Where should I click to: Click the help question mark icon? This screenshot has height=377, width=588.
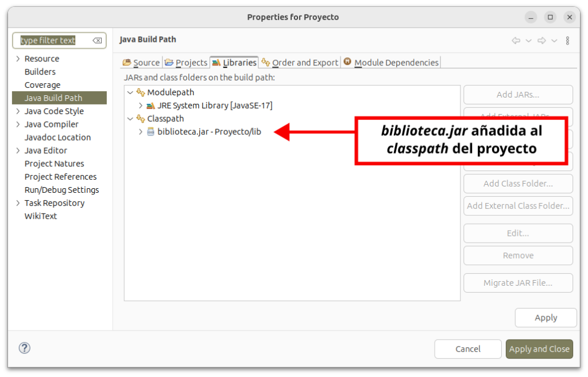[24, 348]
